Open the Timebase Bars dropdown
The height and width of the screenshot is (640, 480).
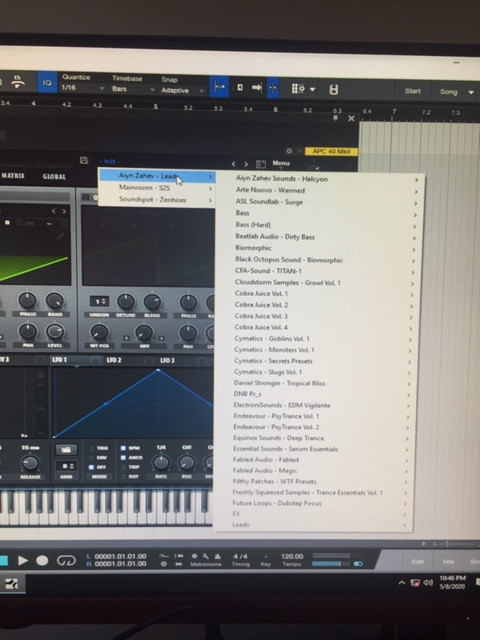[x=133, y=89]
